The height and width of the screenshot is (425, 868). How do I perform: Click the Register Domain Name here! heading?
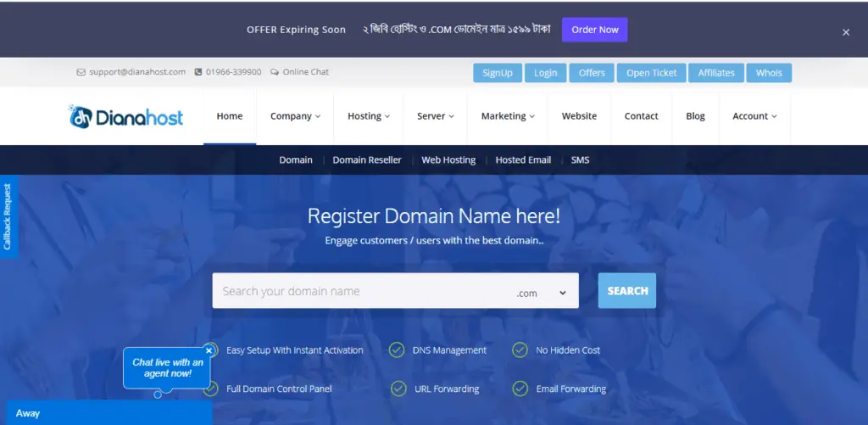click(x=434, y=216)
